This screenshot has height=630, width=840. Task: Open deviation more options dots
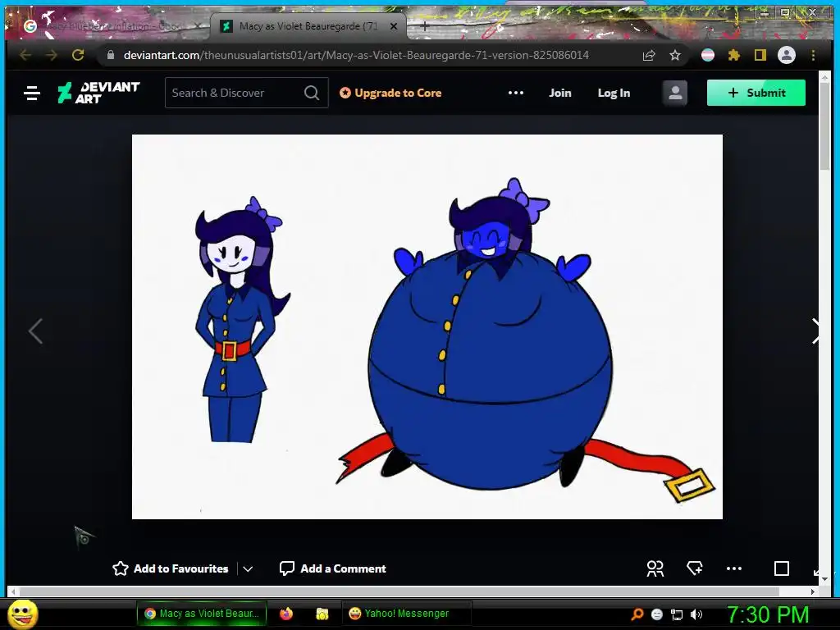tap(734, 568)
